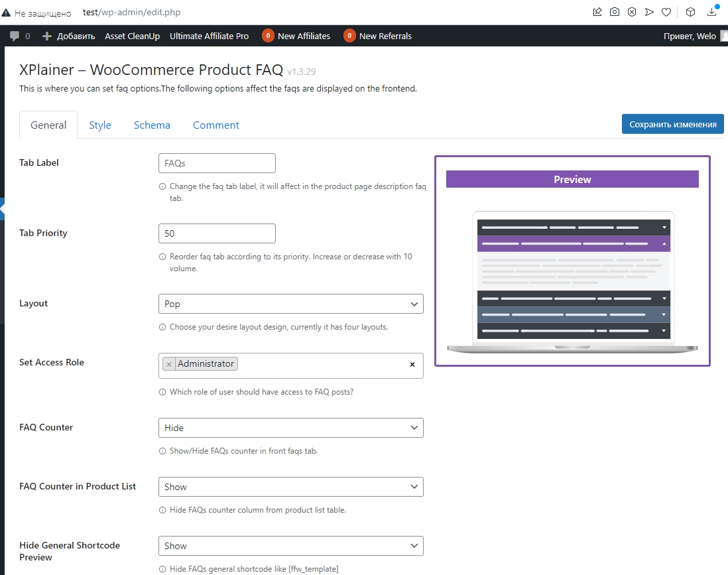Open the ad blocker shield icon
This screenshot has width=728, height=575.
pos(632,12)
